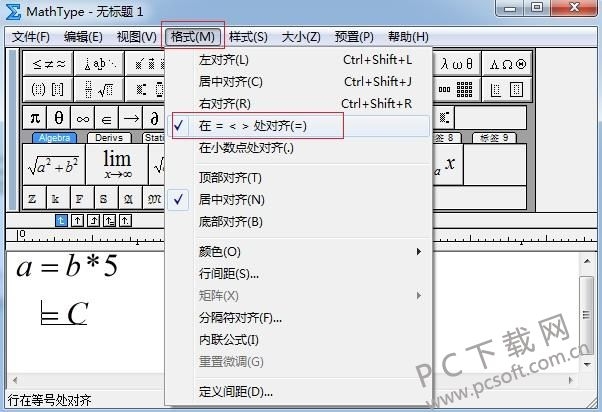Choose 居中对齐(C) with Ctrl+Shift+J

point(298,82)
